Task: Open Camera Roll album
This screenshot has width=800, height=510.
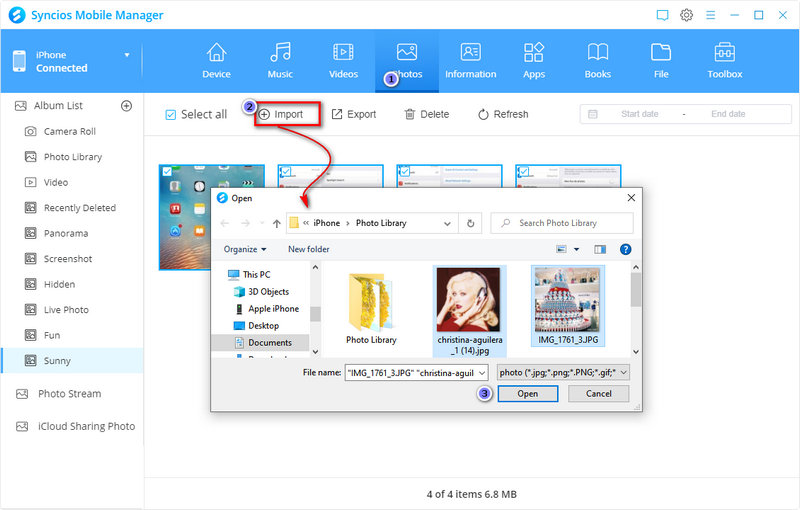Action: point(69,132)
